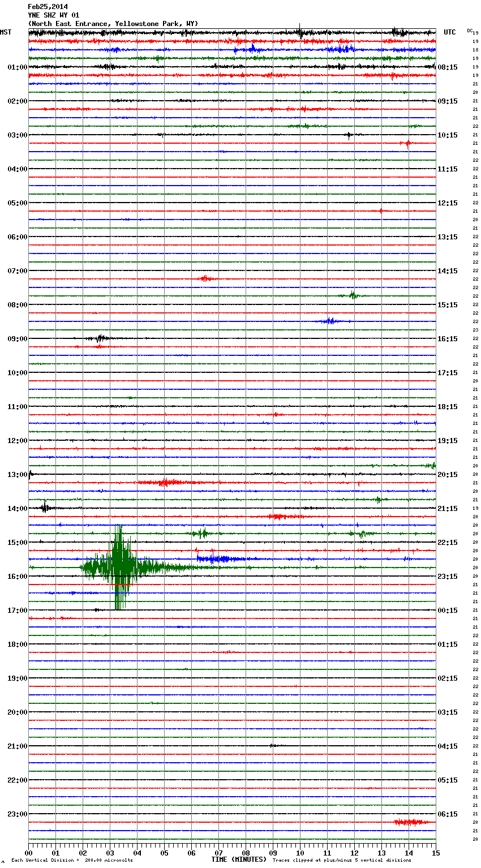481x868 pixels.
Task: Select the 18:00 MST row label
Action: [x=18, y=644]
